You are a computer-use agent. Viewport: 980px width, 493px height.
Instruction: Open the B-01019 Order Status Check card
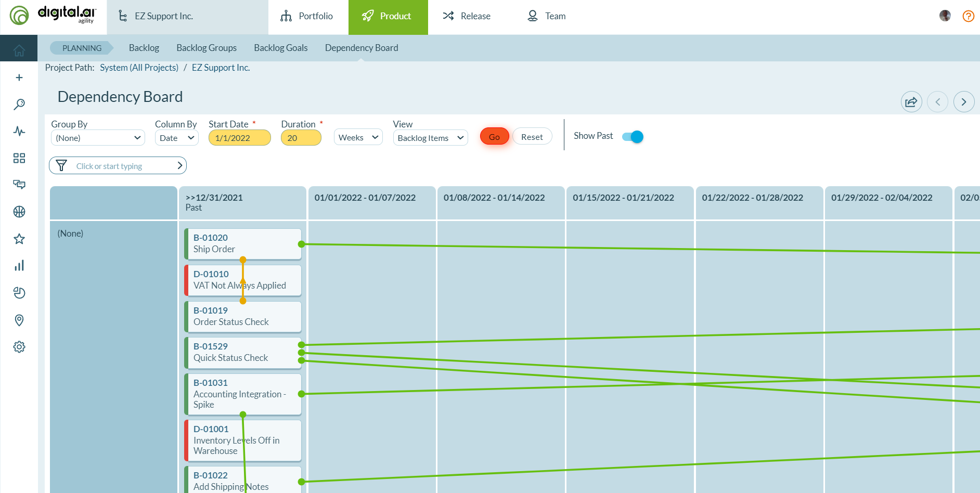point(243,317)
